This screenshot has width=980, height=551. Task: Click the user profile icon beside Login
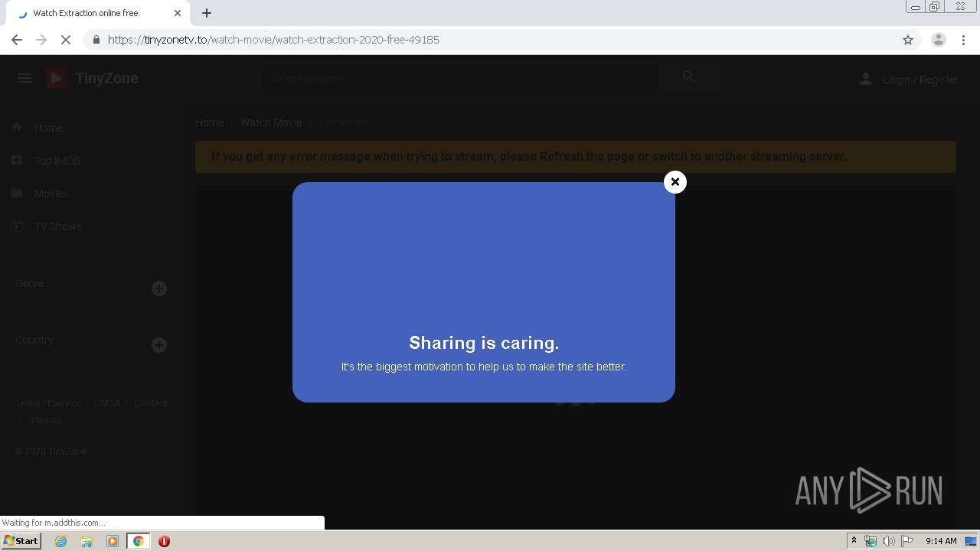865,79
